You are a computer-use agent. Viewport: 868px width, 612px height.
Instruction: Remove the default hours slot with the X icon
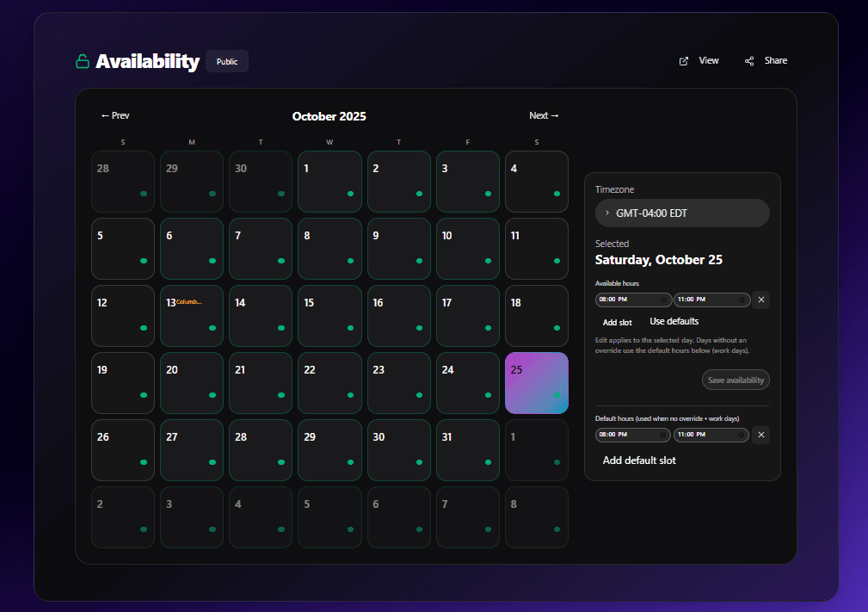coord(760,435)
